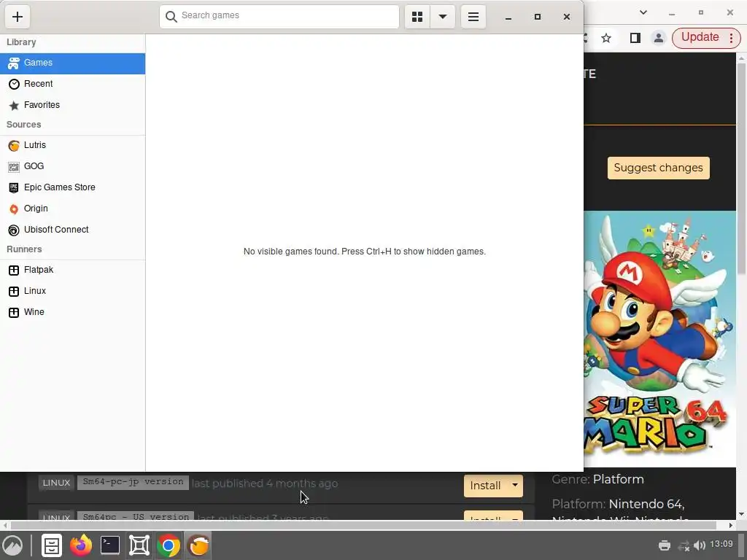The image size is (747, 560).
Task: Click the clock icon beside Recent
Action: coord(14,85)
